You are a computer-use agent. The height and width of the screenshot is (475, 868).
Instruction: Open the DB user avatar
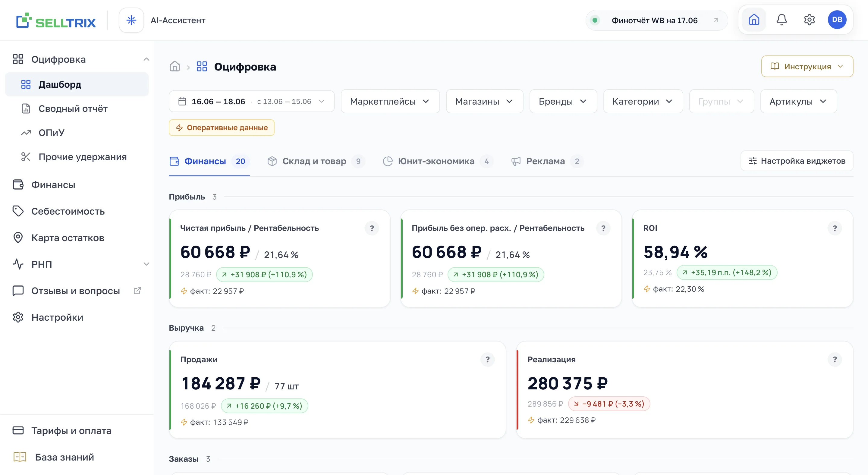pos(837,20)
